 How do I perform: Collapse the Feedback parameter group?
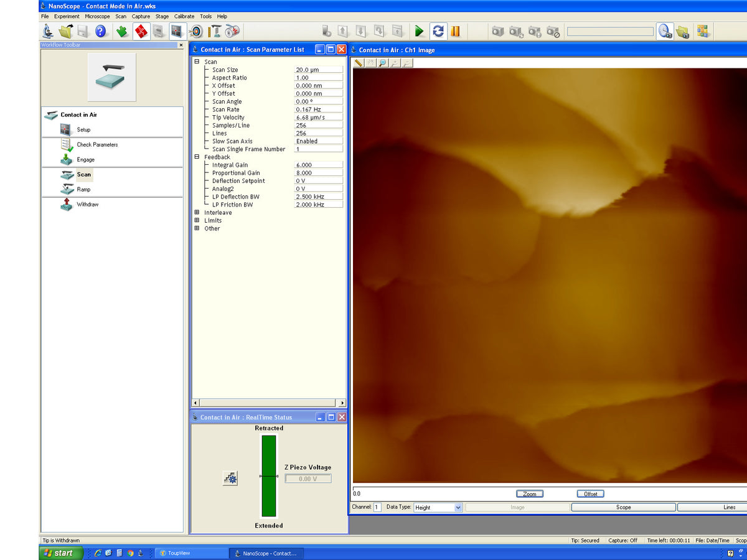(197, 157)
